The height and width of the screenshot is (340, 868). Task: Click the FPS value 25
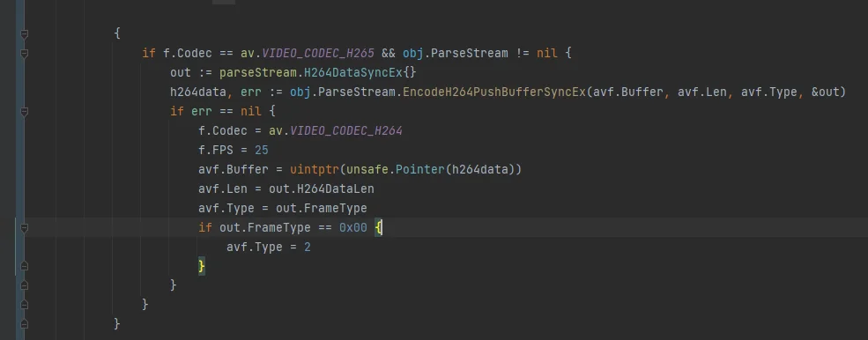point(262,150)
